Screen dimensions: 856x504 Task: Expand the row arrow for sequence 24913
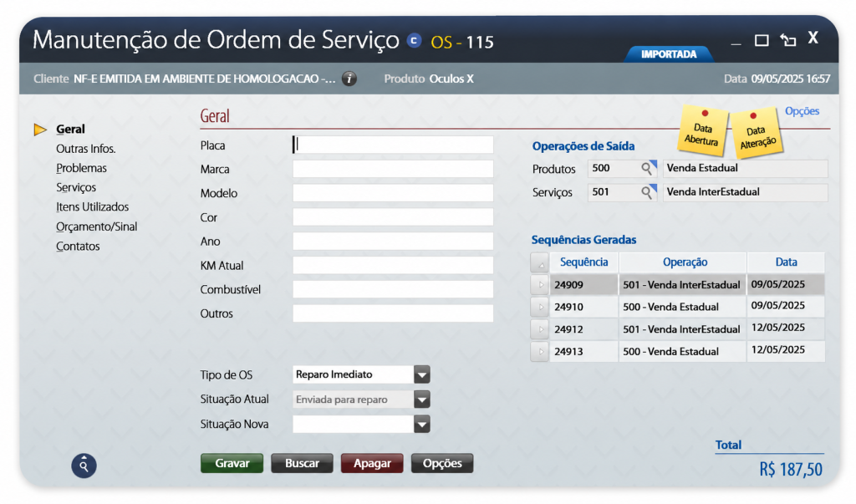click(540, 352)
